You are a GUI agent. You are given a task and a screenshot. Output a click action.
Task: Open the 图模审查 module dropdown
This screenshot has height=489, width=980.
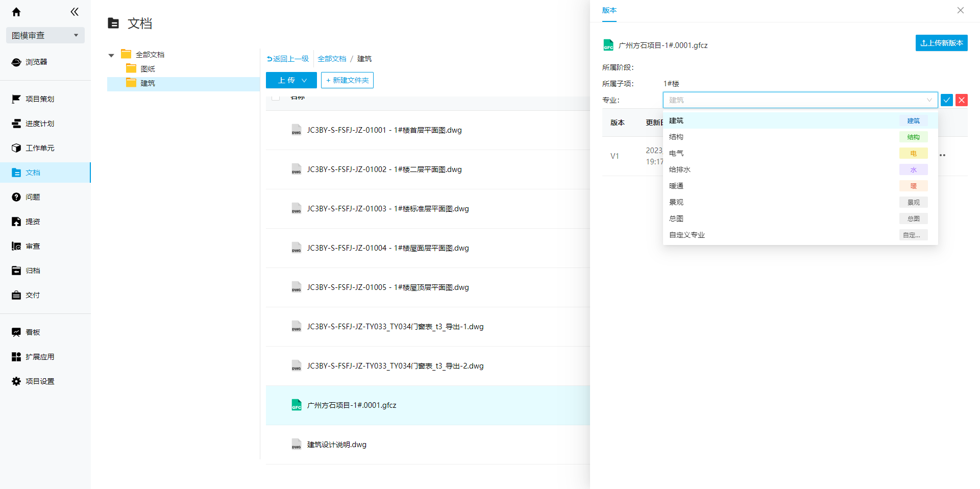45,35
